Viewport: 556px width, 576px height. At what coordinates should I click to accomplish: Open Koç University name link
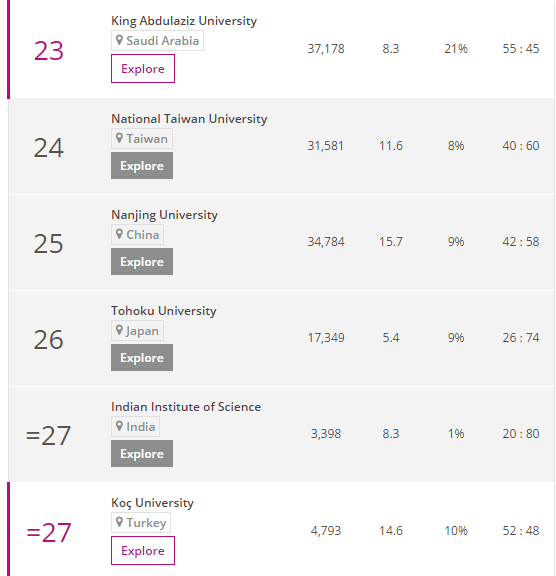pos(152,503)
